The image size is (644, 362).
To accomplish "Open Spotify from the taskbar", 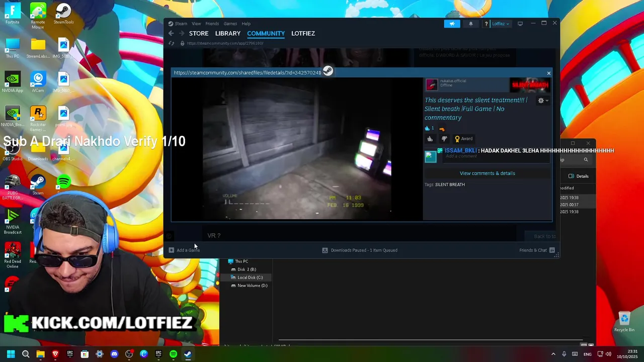I will 173,354.
